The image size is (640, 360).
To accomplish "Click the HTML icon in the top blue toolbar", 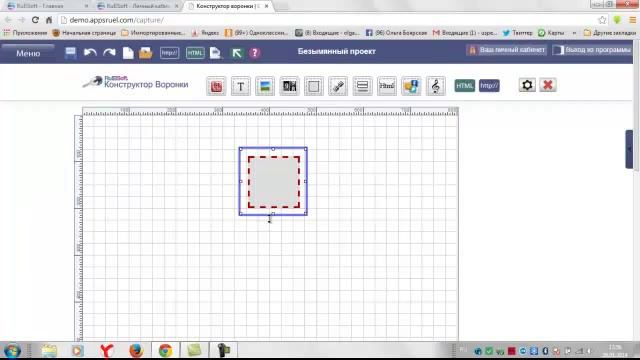I will click(195, 53).
